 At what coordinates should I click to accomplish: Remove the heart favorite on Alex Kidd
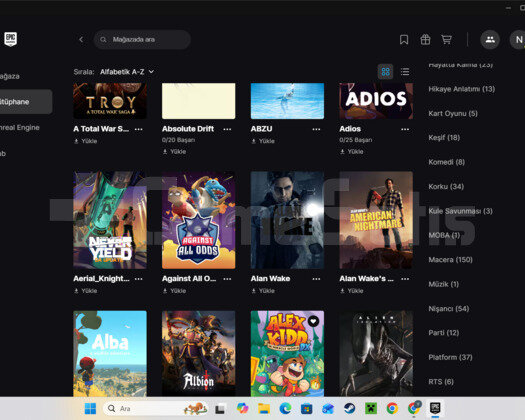[313, 321]
